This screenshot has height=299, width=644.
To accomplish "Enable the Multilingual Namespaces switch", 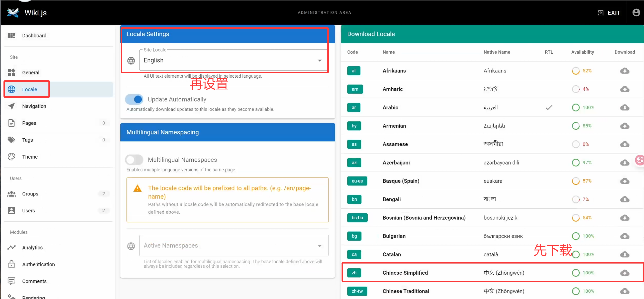I will click(134, 160).
